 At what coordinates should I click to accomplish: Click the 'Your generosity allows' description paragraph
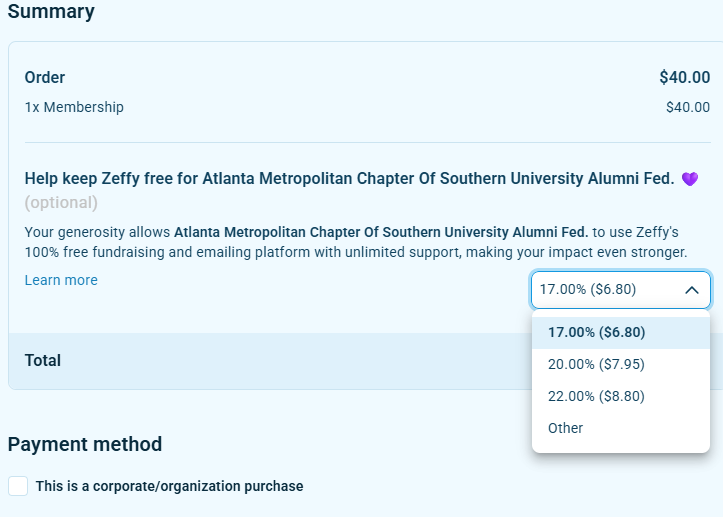(x=355, y=242)
